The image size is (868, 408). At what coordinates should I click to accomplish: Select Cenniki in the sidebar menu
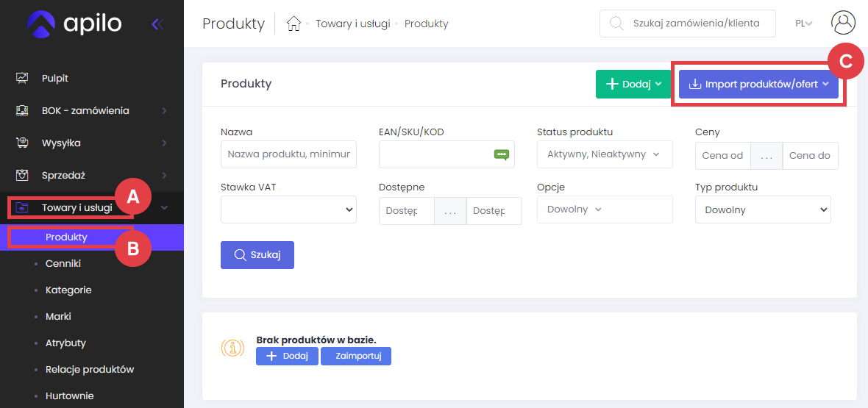coord(63,263)
